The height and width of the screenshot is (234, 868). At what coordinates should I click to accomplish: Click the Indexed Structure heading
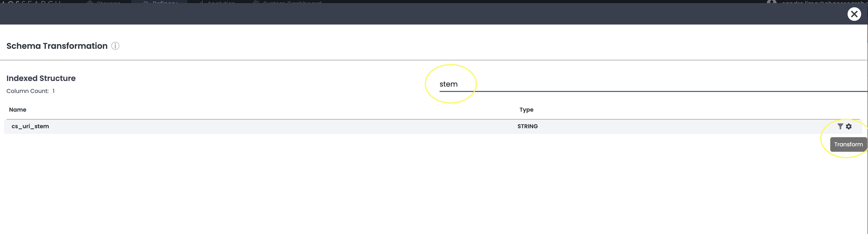(41, 78)
